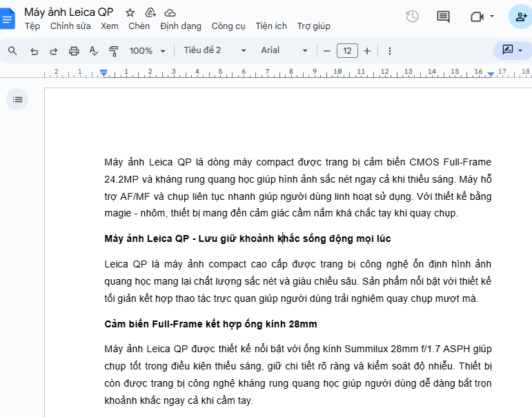Open the three-dot more toolbar options
532x417 pixels.
[389, 51]
